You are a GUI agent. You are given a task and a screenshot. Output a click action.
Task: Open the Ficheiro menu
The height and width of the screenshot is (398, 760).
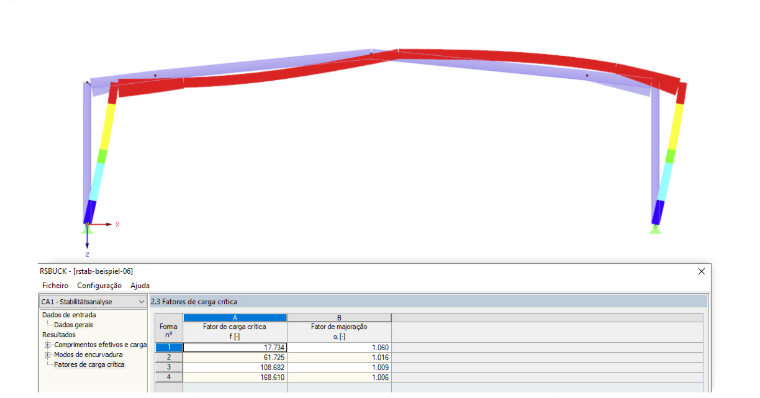tap(55, 286)
